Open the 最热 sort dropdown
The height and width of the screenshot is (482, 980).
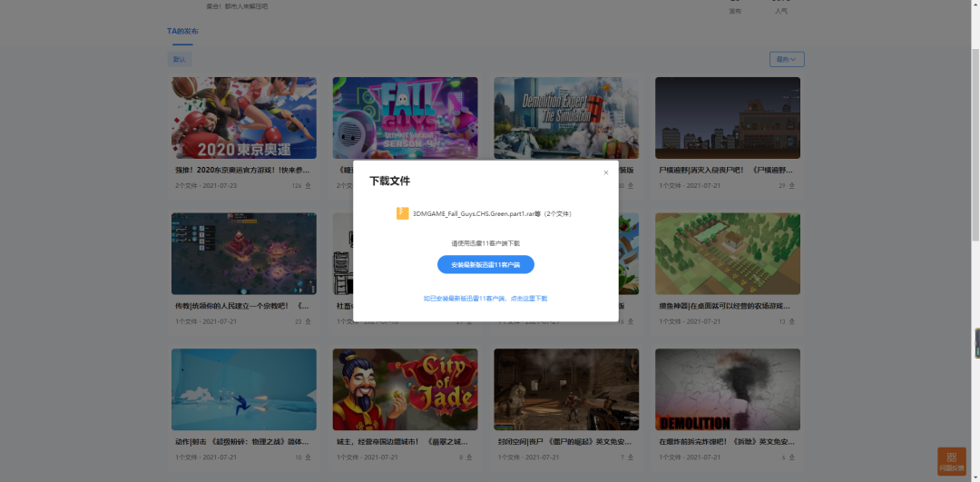point(786,60)
